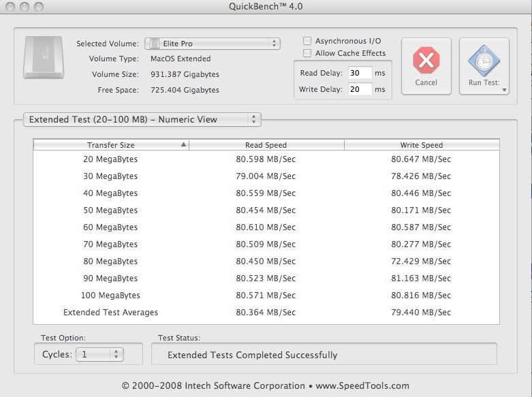Select the 80 MegaBytes row

pyautogui.click(x=266, y=261)
